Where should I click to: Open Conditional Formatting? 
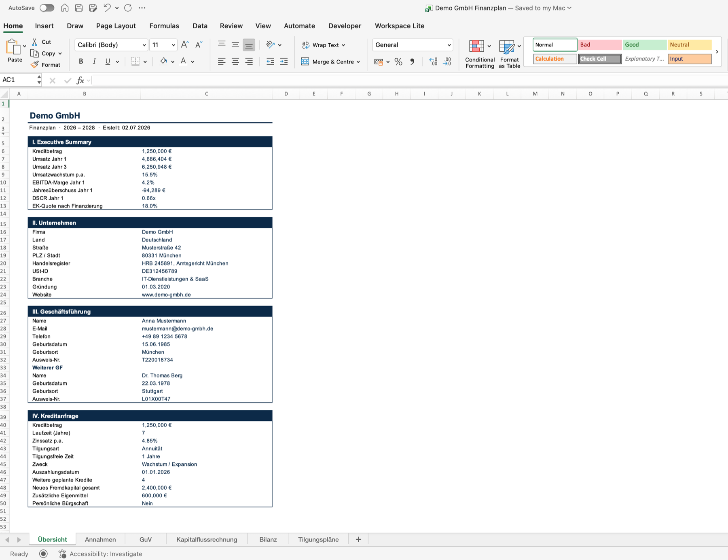click(480, 54)
